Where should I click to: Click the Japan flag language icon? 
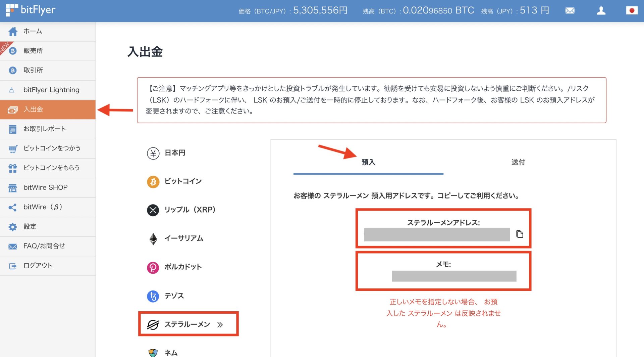tap(632, 11)
